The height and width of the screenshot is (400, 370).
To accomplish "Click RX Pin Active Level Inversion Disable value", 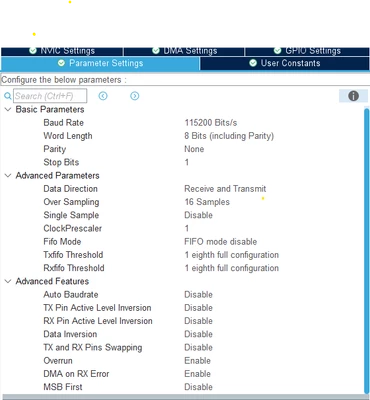I will pos(198,321).
